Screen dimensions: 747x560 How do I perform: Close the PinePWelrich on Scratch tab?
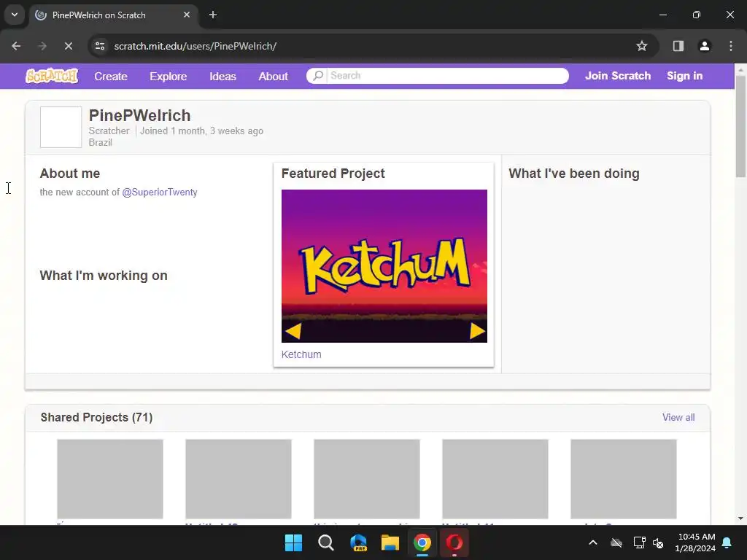[x=187, y=15]
